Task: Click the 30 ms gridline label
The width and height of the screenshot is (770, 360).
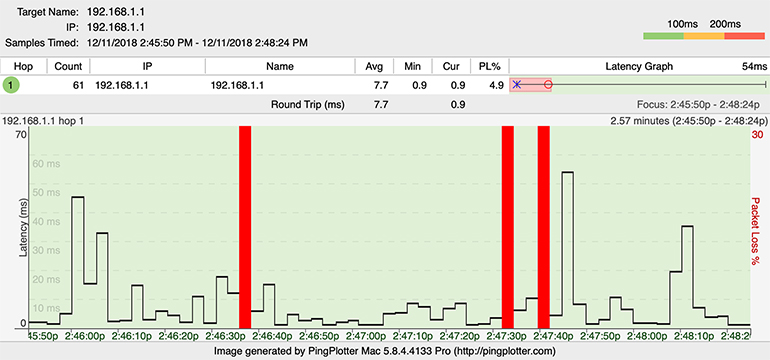Action: [x=46, y=250]
